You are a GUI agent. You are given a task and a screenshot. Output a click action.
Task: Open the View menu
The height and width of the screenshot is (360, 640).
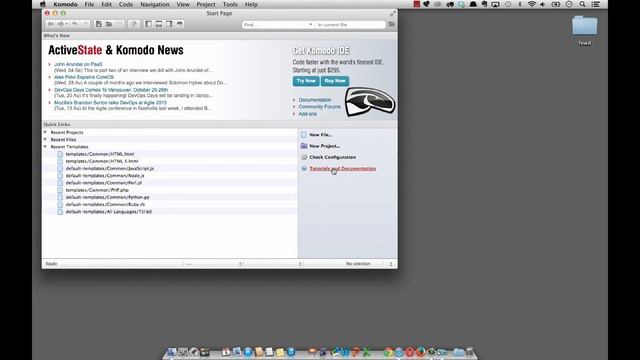tap(183, 4)
